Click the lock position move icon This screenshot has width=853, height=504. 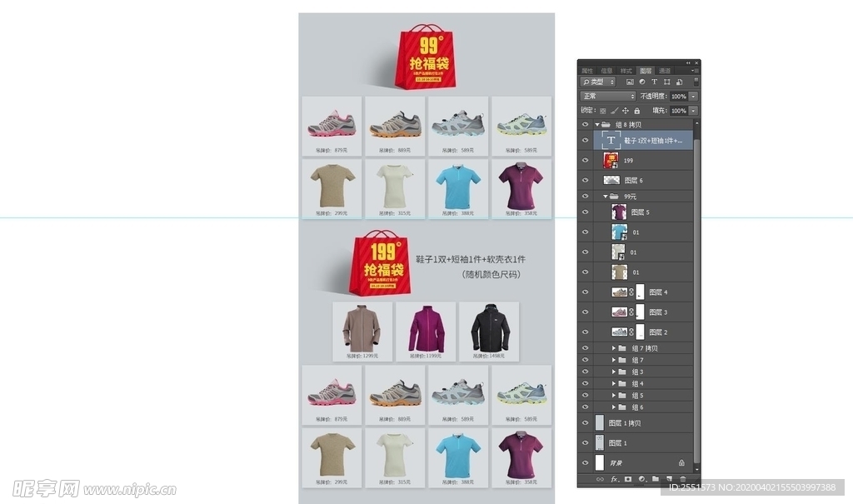point(626,111)
